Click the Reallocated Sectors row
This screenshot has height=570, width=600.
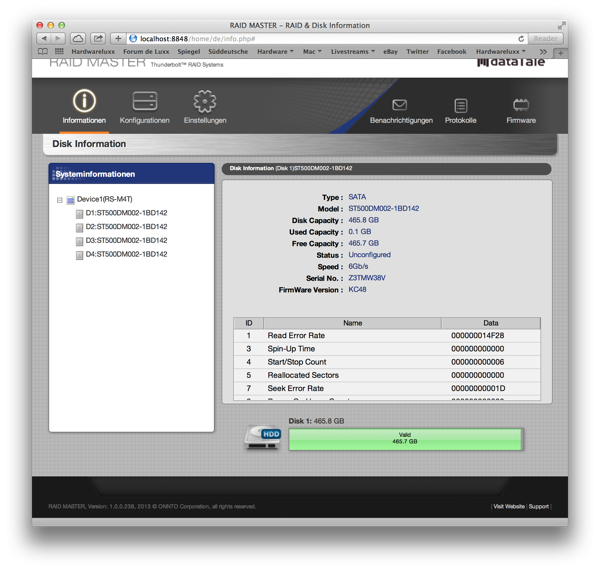point(387,375)
